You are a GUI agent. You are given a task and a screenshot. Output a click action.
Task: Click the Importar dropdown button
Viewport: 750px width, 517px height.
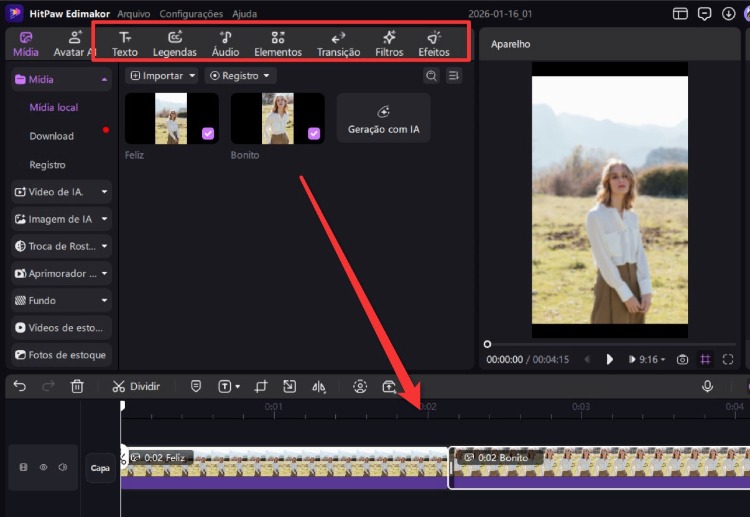click(162, 76)
